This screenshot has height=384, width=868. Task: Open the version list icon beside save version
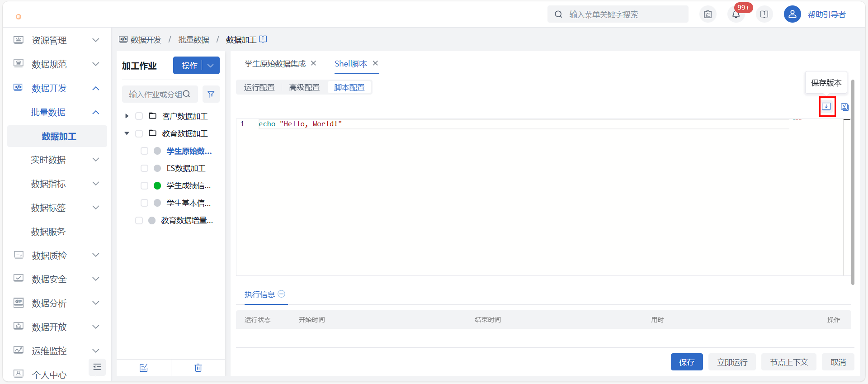point(844,107)
